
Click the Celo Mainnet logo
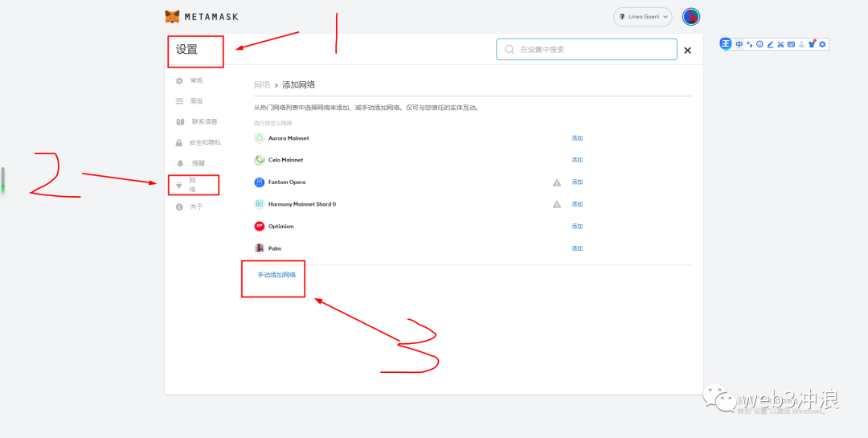pyautogui.click(x=259, y=160)
